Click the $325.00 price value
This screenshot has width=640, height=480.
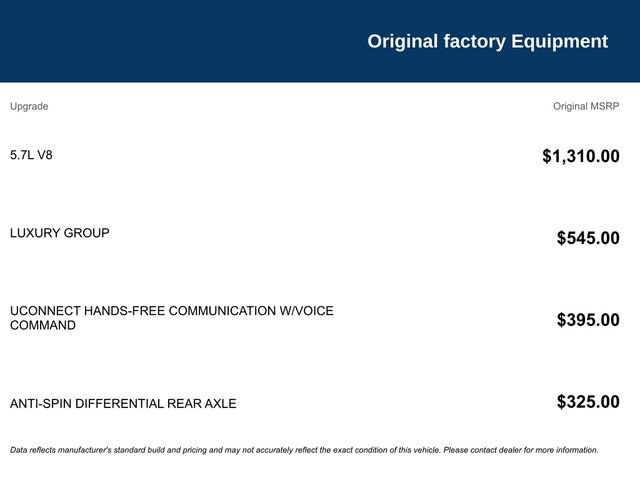588,402
